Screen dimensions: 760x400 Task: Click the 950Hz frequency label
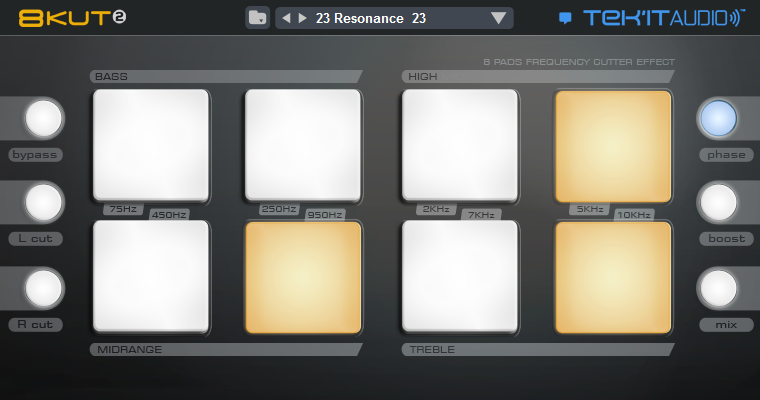pos(325,215)
